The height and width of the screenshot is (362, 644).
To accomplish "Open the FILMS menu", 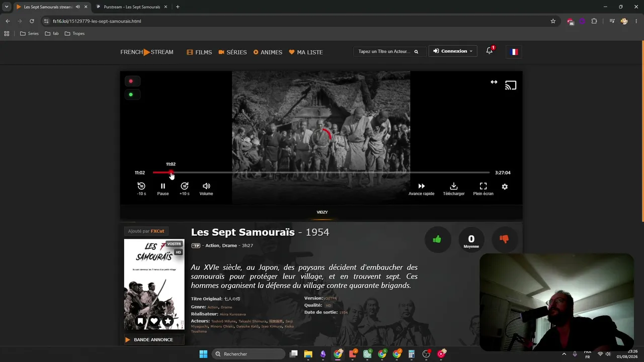I will click(199, 52).
